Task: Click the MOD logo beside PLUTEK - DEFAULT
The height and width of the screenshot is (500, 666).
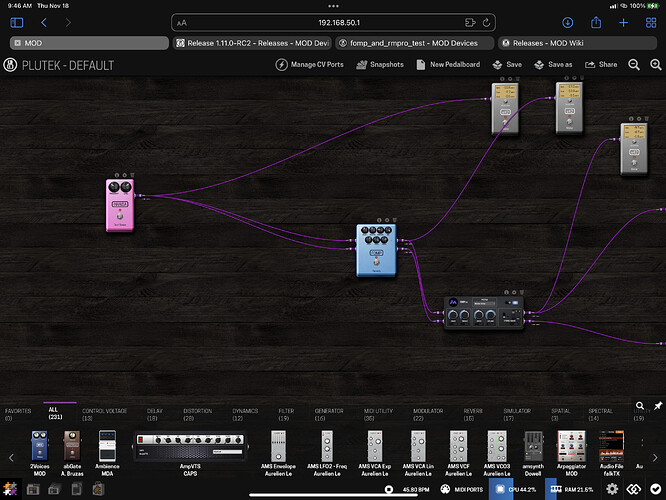Action: pos(10,65)
